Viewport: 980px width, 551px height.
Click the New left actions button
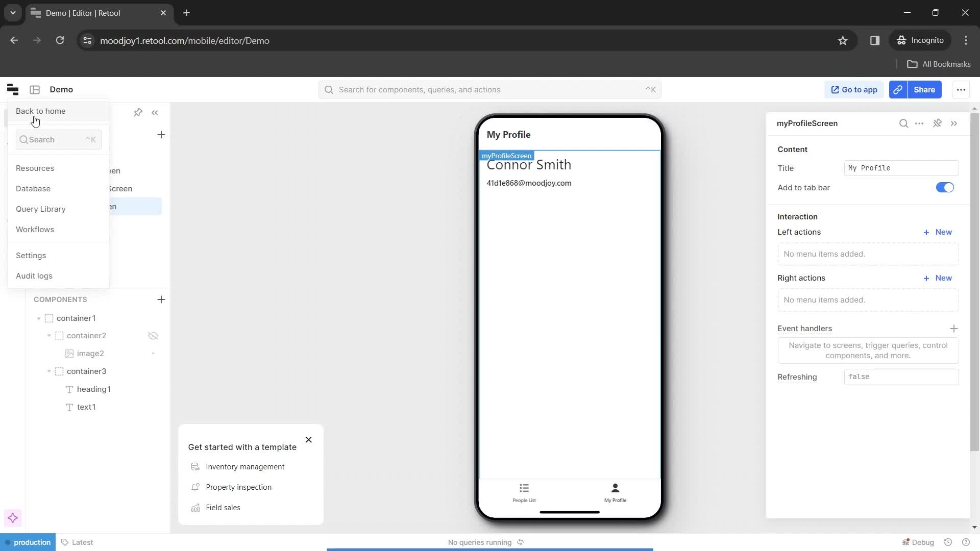click(940, 232)
